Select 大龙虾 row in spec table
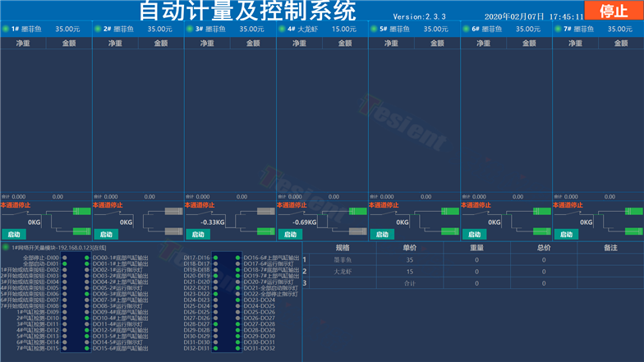Image resolution: width=644 pixels, height=362 pixels. pyautogui.click(x=343, y=271)
